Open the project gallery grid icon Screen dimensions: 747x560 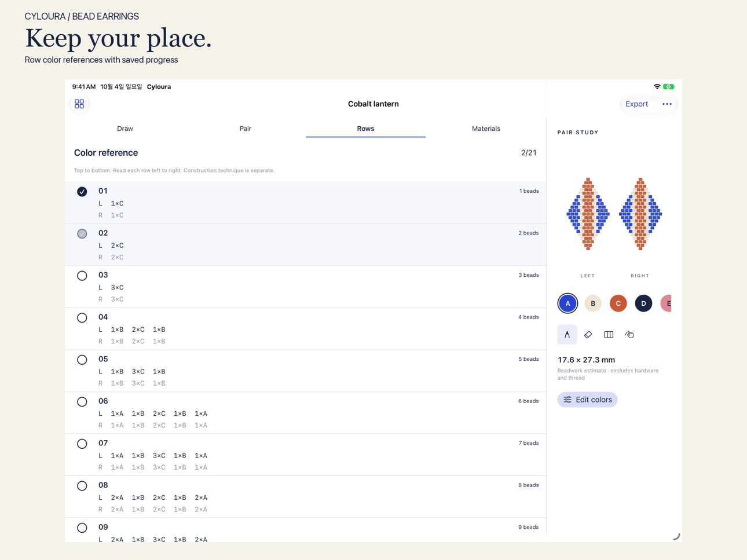79,104
